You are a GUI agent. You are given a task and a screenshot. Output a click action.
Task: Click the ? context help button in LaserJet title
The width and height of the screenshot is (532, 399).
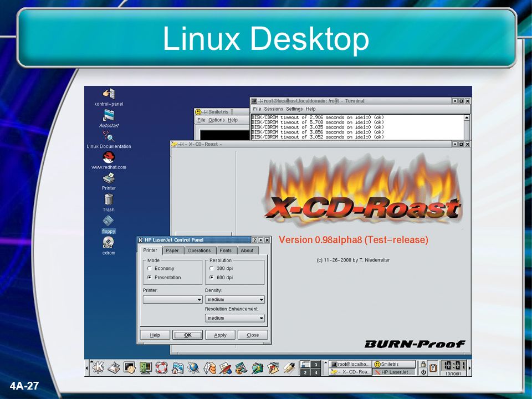(x=254, y=240)
